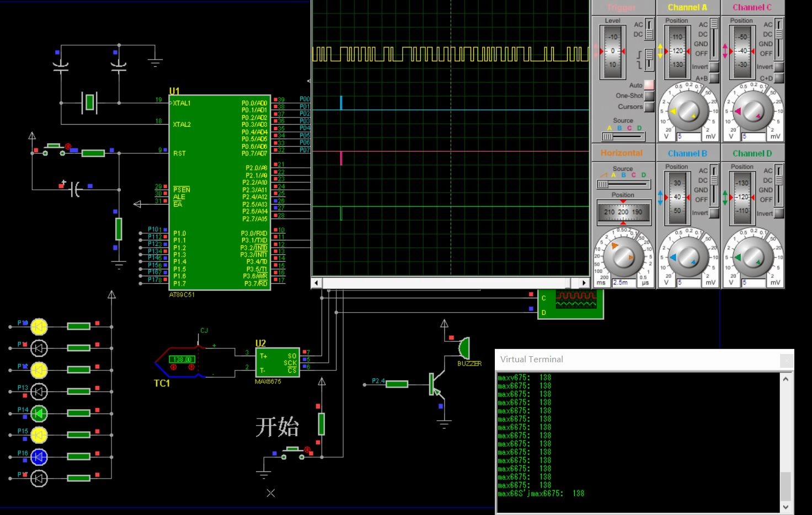This screenshot has height=515, width=812.
Task: Click the Horizontal timebase knob
Action: pos(623,256)
